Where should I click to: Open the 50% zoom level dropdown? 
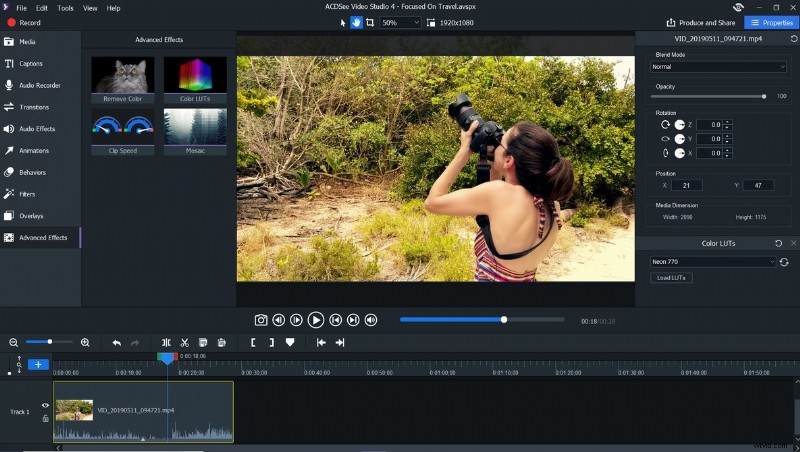click(401, 22)
